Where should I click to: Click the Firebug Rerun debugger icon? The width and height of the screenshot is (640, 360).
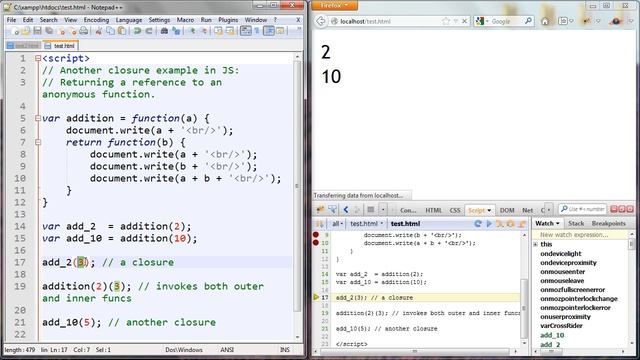[x=478, y=224]
